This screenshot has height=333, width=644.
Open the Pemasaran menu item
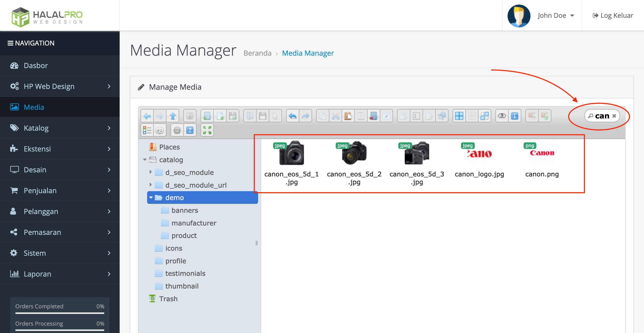click(x=60, y=232)
